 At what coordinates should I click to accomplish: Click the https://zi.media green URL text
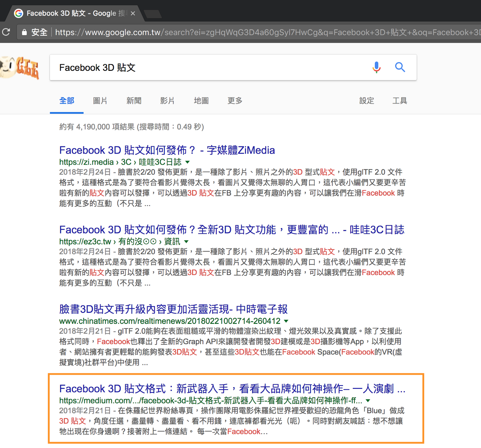coord(120,162)
